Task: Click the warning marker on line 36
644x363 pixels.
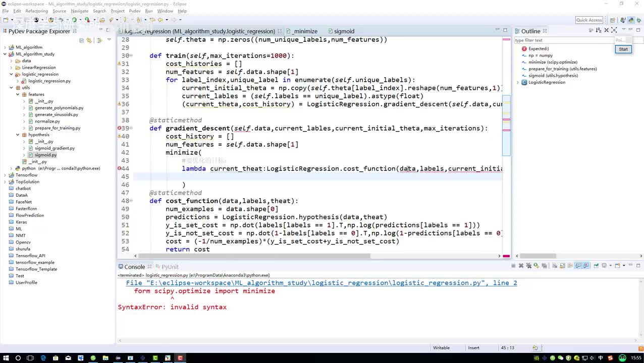Action: tap(119, 104)
